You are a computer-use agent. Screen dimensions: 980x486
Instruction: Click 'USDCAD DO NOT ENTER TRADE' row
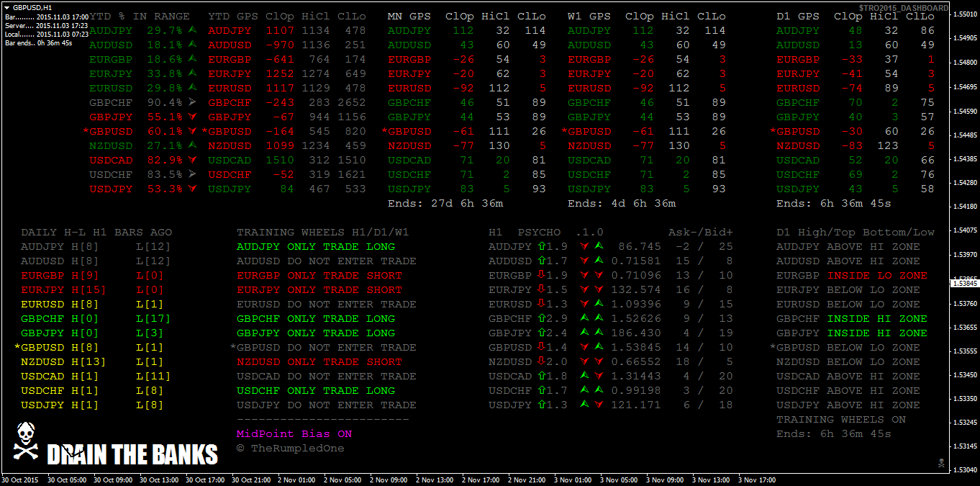327,376
